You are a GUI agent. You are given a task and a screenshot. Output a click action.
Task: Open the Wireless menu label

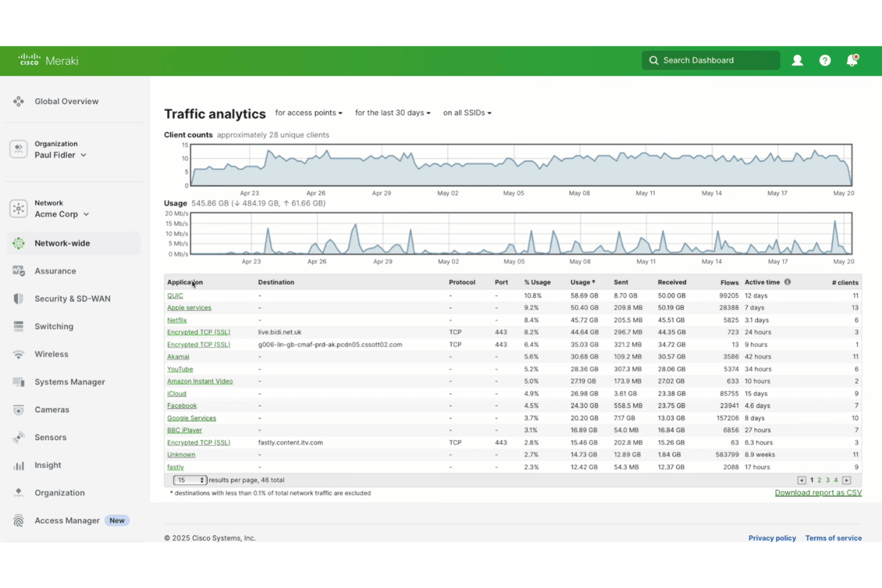tap(51, 354)
